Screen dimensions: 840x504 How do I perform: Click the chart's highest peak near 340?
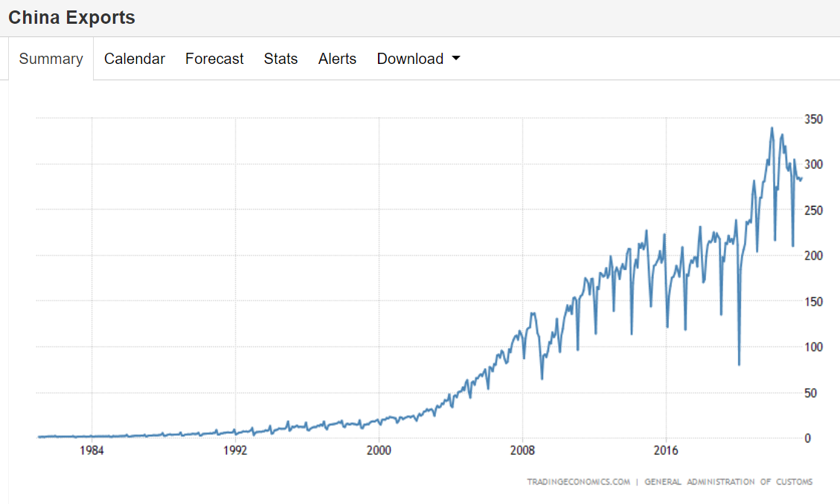click(x=772, y=128)
